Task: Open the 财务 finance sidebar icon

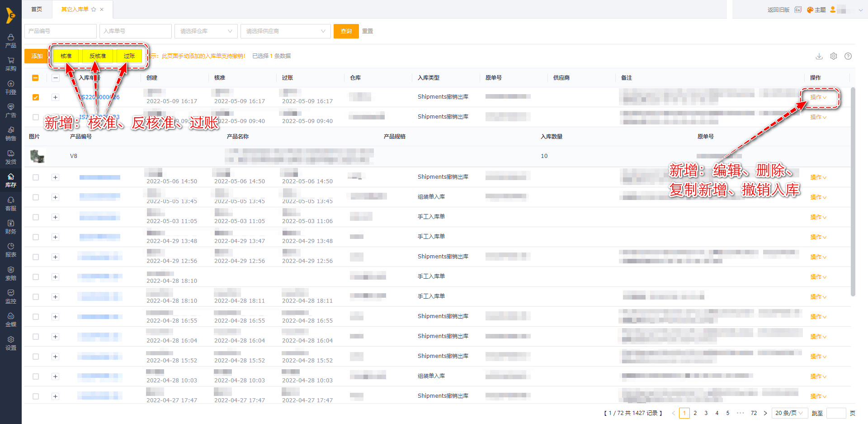Action: pos(11,226)
